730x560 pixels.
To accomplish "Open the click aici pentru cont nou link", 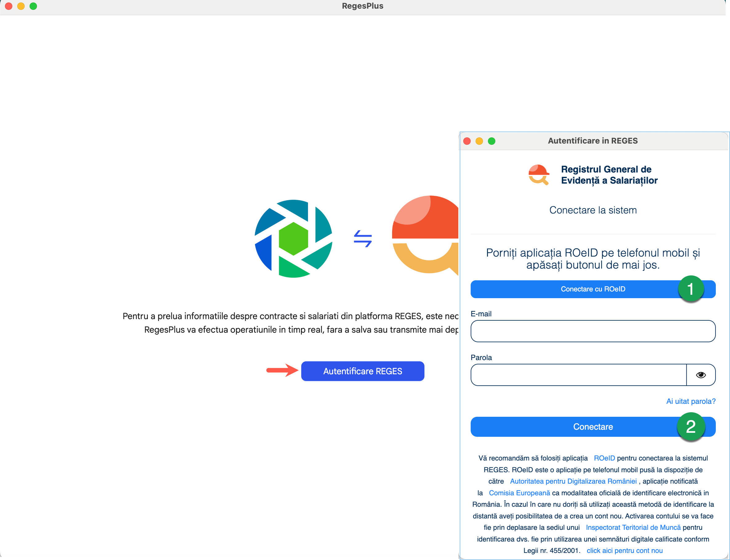I will 625,551.
